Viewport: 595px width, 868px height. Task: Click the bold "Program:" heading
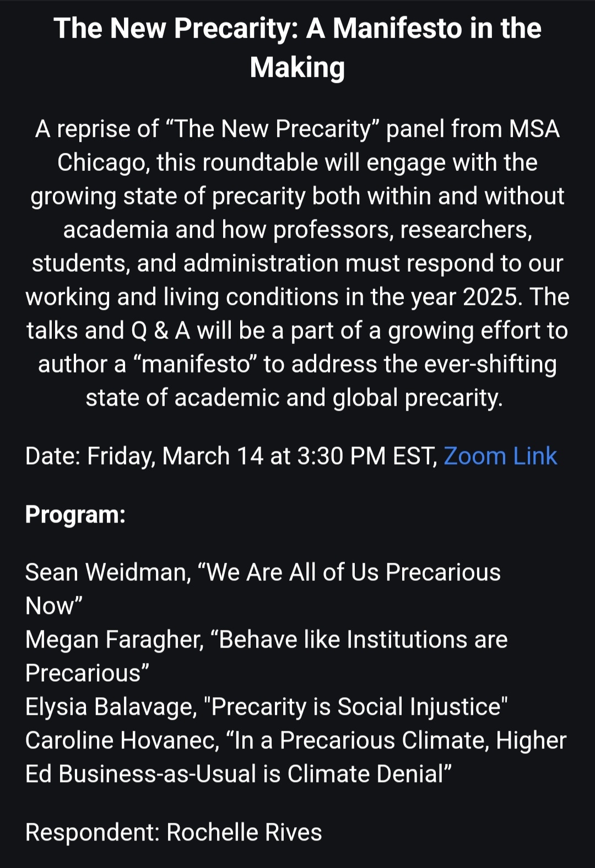coord(75,515)
